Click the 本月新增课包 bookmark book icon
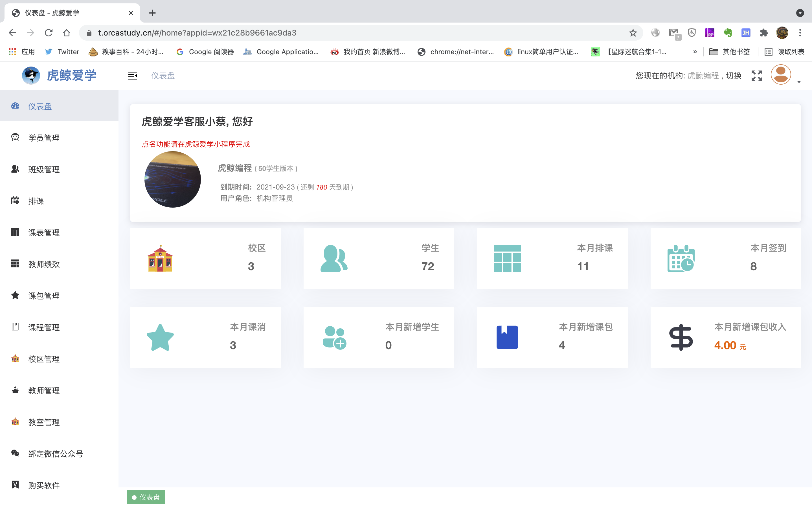 [507, 337]
